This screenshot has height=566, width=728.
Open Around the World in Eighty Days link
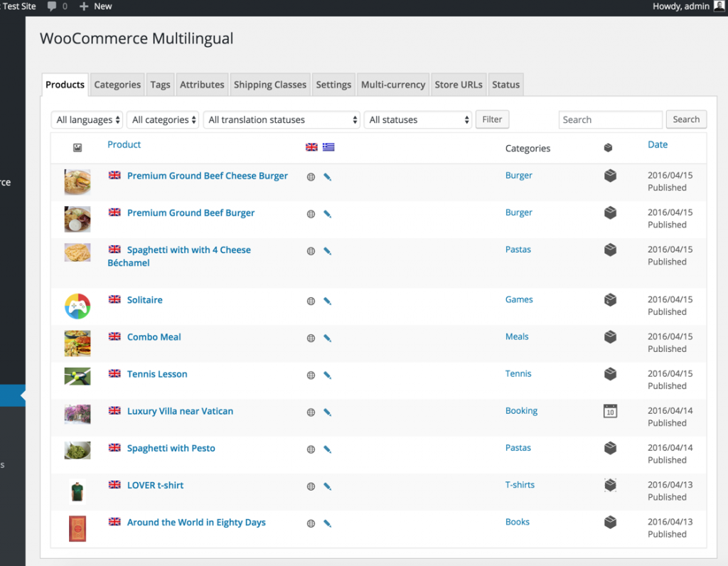[196, 523]
